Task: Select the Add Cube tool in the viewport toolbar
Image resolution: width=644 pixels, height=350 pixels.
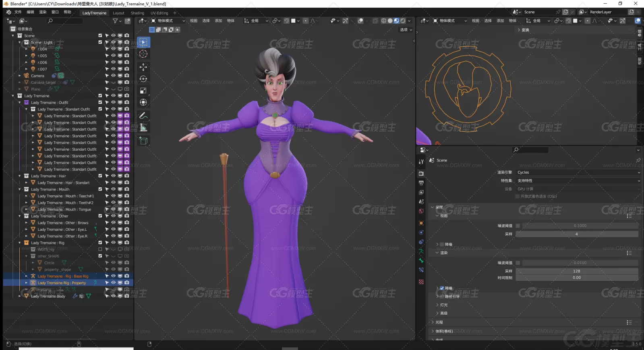Action: point(143,141)
